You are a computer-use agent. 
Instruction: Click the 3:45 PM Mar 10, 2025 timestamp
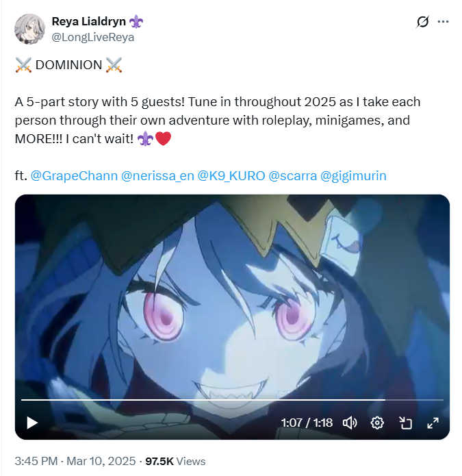coord(75,461)
